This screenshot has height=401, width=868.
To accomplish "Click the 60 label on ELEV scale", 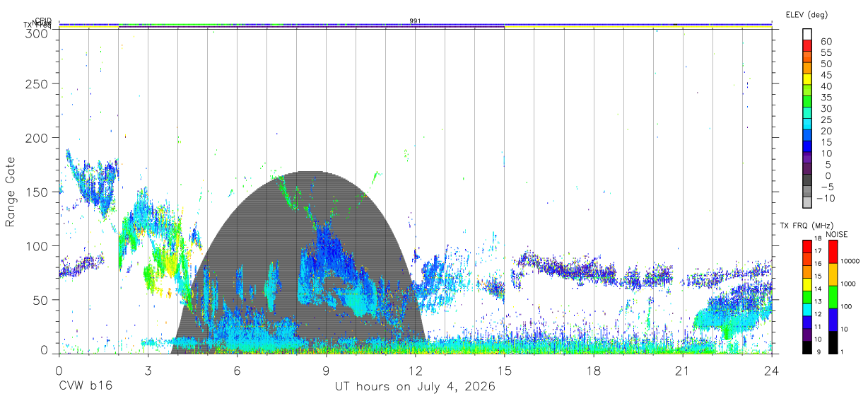I will click(826, 42).
